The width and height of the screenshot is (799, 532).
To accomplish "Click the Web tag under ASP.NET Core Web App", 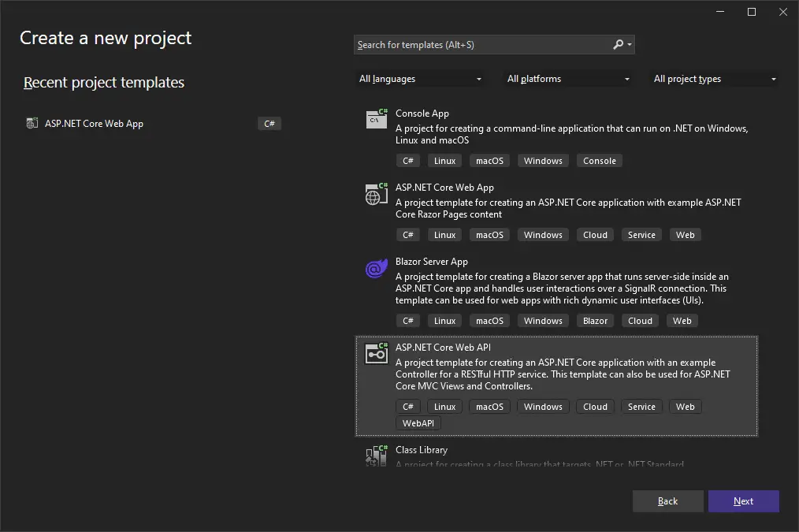I will point(685,235).
